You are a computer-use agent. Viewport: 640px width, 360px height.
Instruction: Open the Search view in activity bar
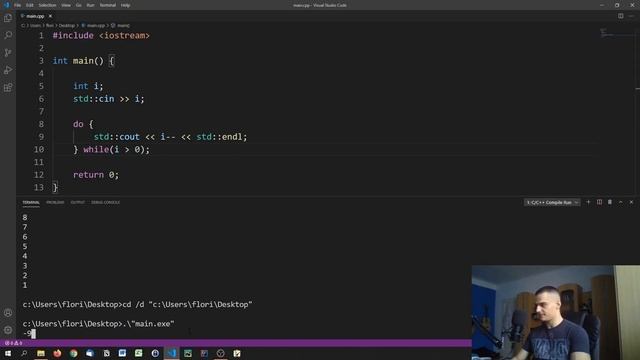(8, 35)
